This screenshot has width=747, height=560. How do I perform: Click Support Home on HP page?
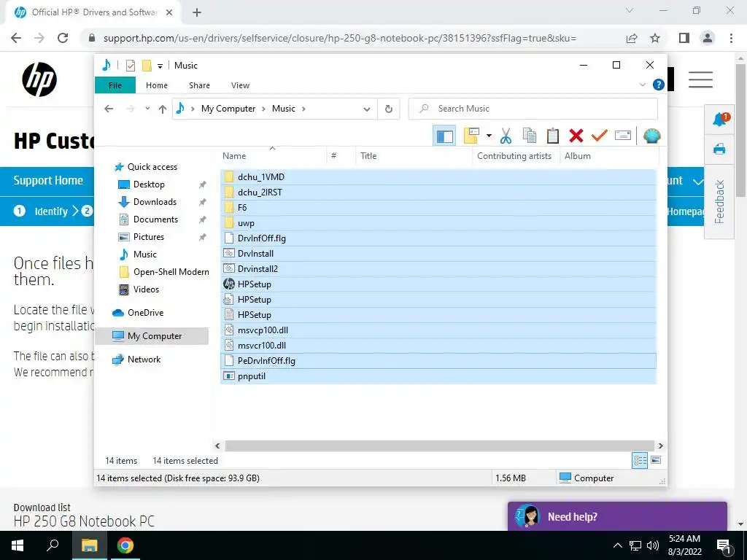[x=48, y=181]
